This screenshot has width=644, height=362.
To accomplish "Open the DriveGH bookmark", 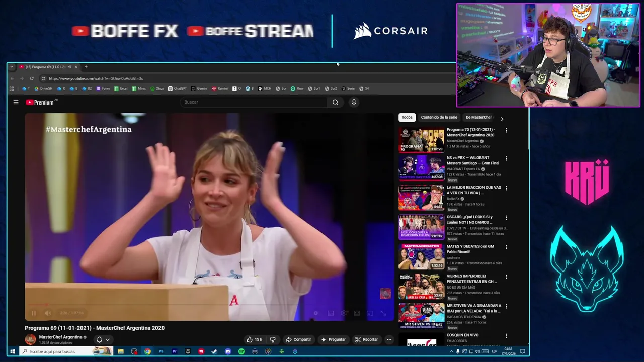I will click(43, 88).
